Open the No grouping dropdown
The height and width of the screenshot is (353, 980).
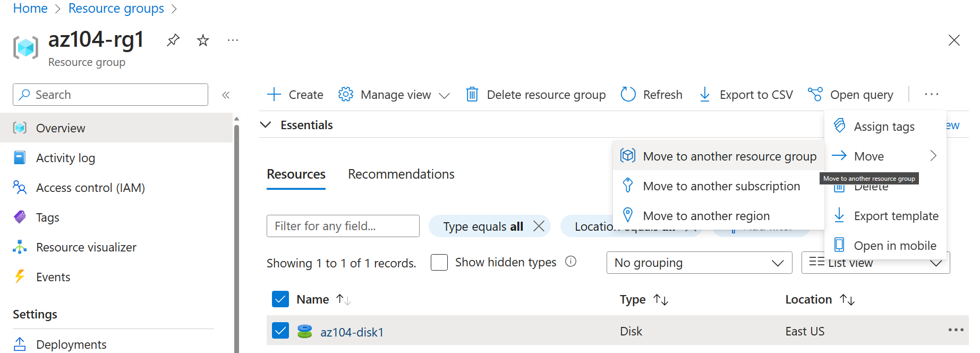[699, 263]
